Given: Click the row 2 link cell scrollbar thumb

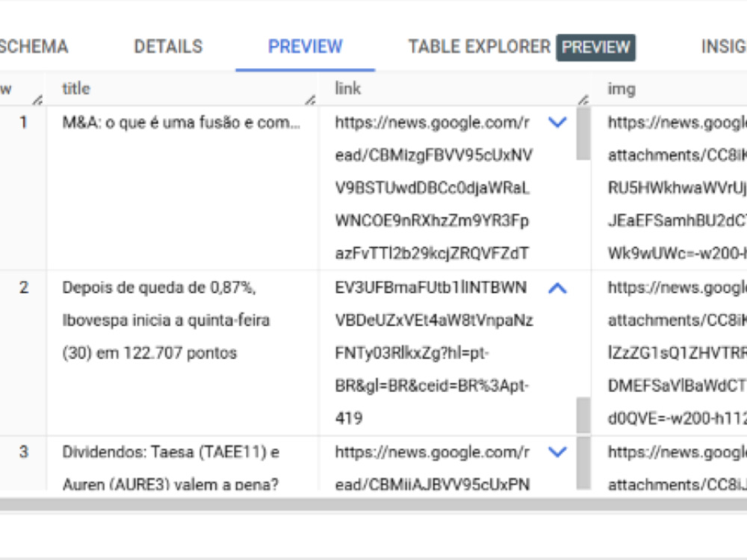Looking at the screenshot, I should pyautogui.click(x=583, y=415).
